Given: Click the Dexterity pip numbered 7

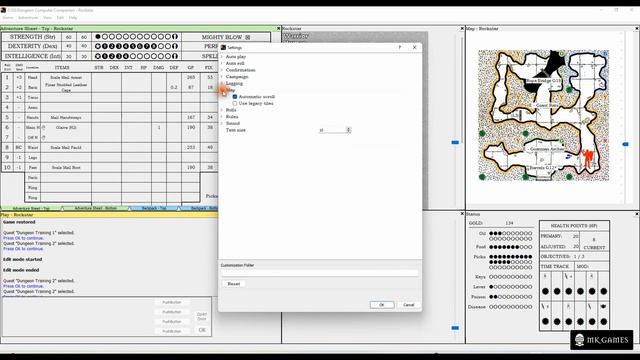Looking at the screenshot, I should click(147, 47).
